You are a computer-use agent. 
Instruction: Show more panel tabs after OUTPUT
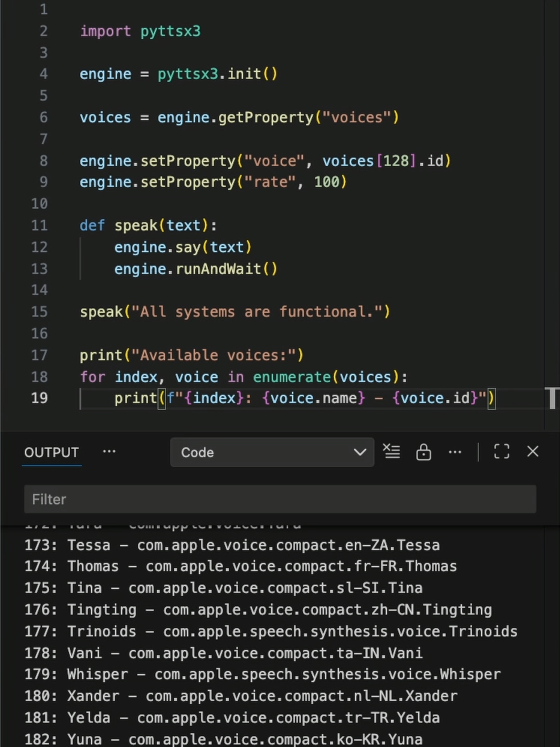click(x=109, y=452)
